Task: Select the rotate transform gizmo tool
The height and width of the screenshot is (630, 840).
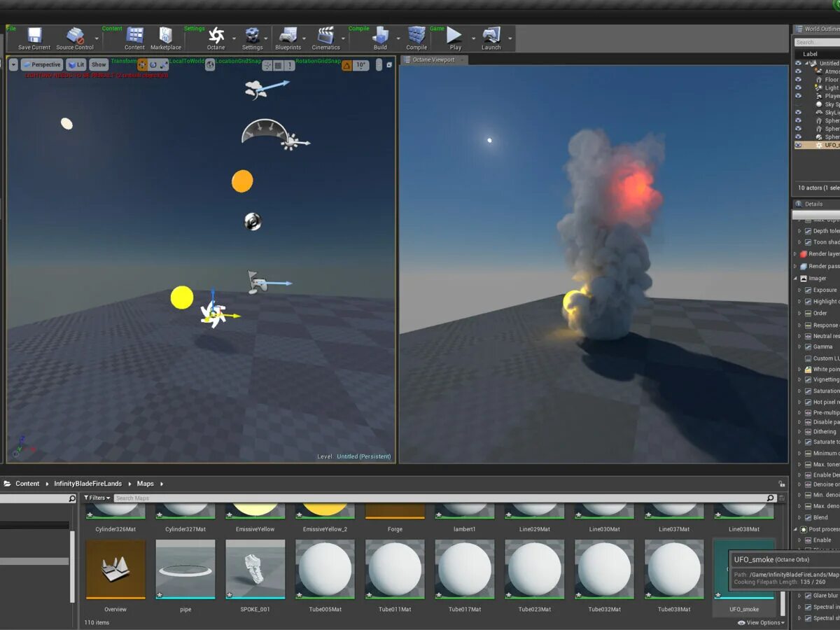Action: point(153,64)
